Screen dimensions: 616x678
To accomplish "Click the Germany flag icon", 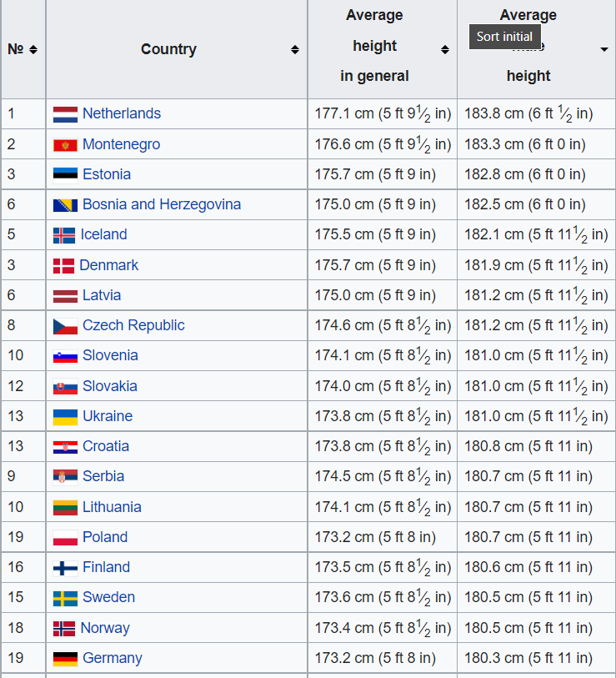I will 65,659.
